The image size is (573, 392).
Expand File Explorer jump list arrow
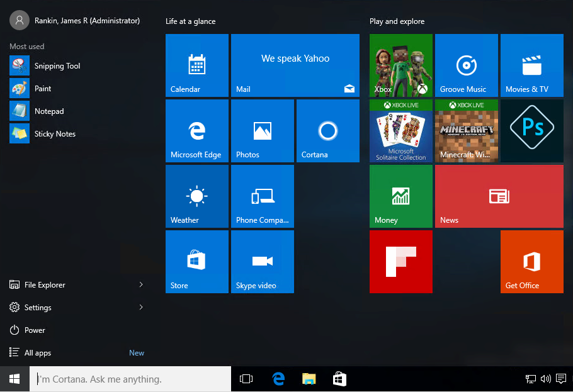[x=141, y=284]
